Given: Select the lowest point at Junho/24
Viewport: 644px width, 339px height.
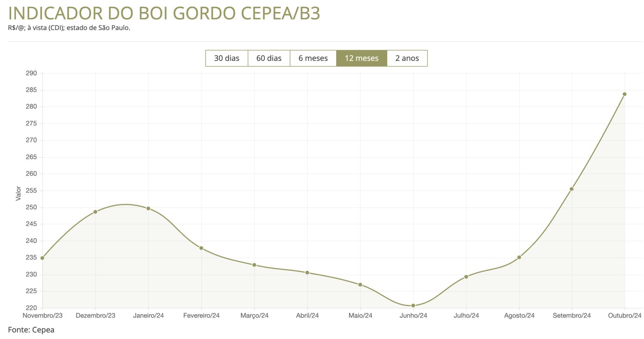Looking at the screenshot, I should tap(413, 306).
